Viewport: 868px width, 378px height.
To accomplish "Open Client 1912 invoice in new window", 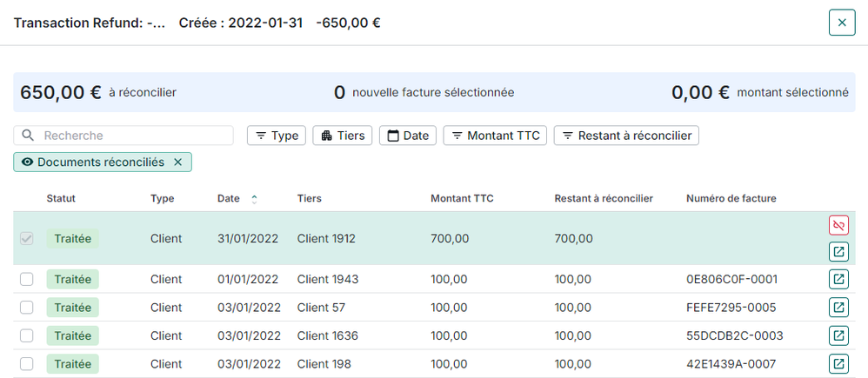I will (838, 252).
